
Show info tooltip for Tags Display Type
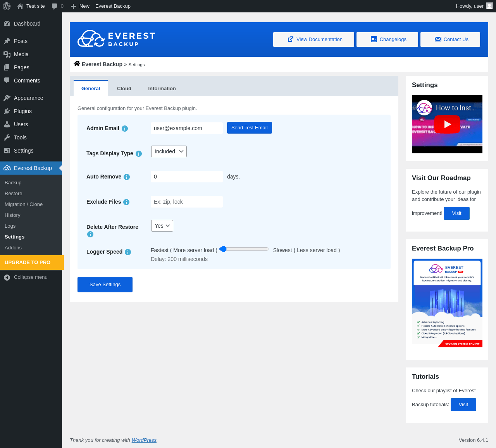(139, 154)
